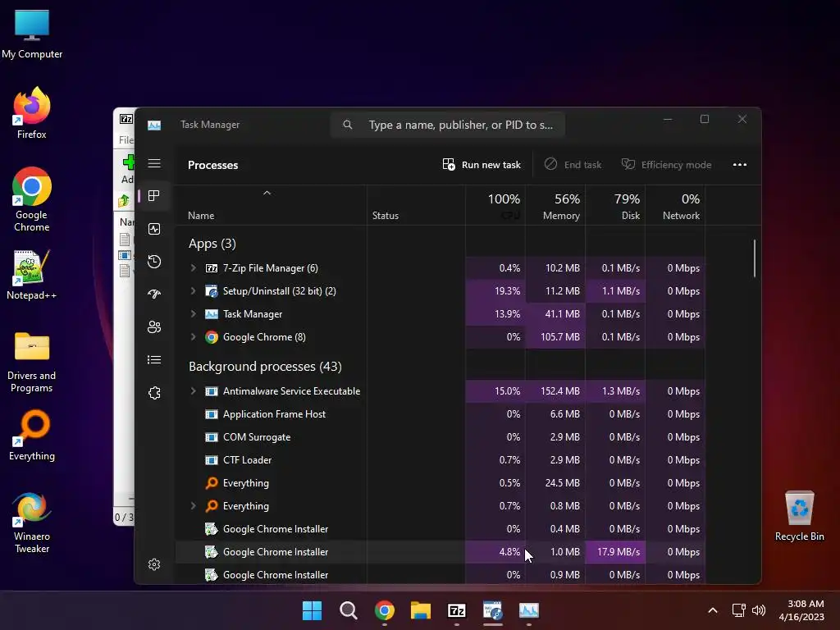Expand the Setup/Uninstall (32 bit) group

click(x=194, y=291)
